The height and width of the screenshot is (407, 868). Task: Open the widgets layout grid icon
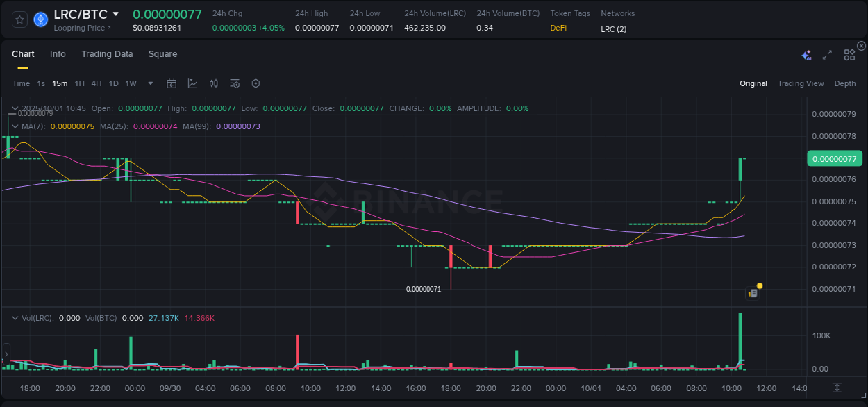849,54
